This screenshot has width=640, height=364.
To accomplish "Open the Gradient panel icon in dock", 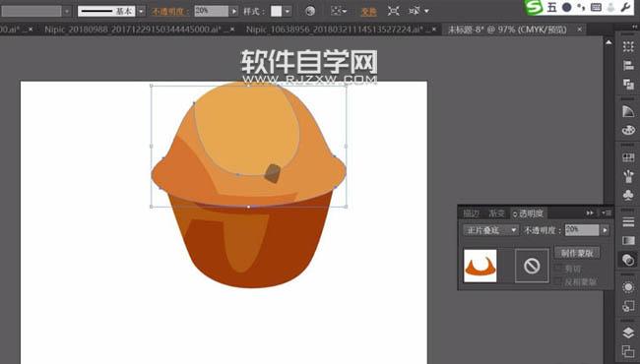I will point(628,240).
